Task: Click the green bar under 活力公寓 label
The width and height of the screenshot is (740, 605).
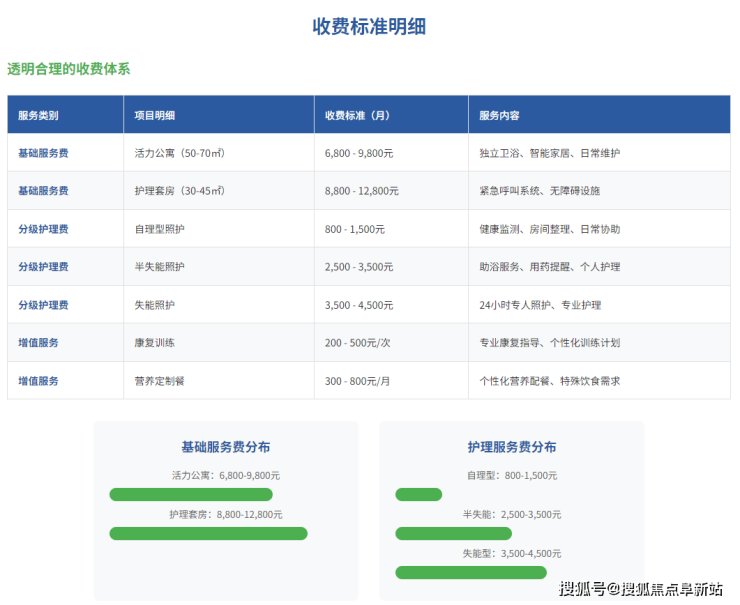Action: click(191, 494)
